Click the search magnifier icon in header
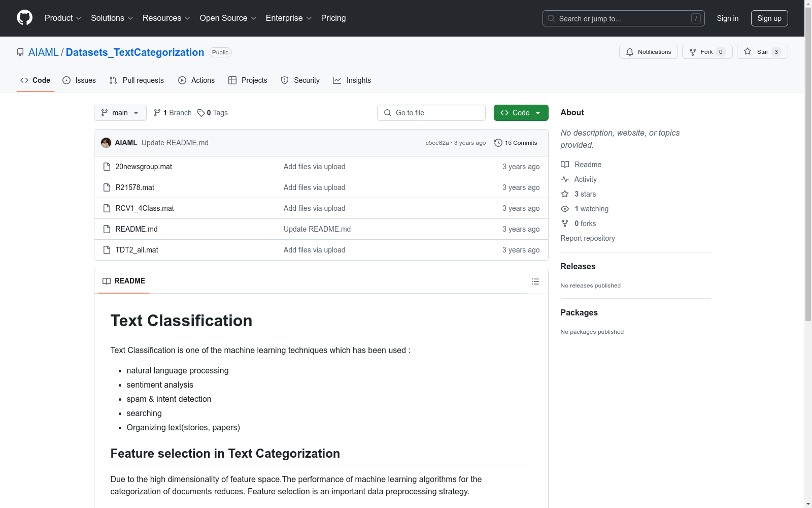 click(551, 18)
